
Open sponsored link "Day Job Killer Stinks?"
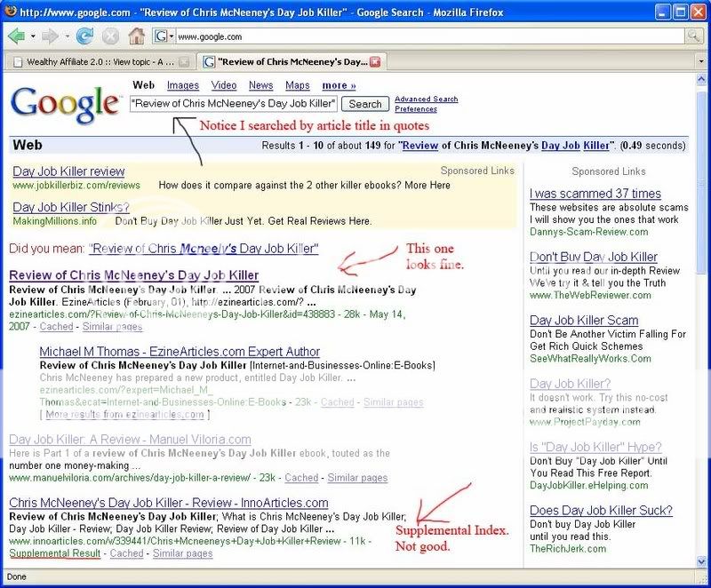pyautogui.click(x=71, y=207)
